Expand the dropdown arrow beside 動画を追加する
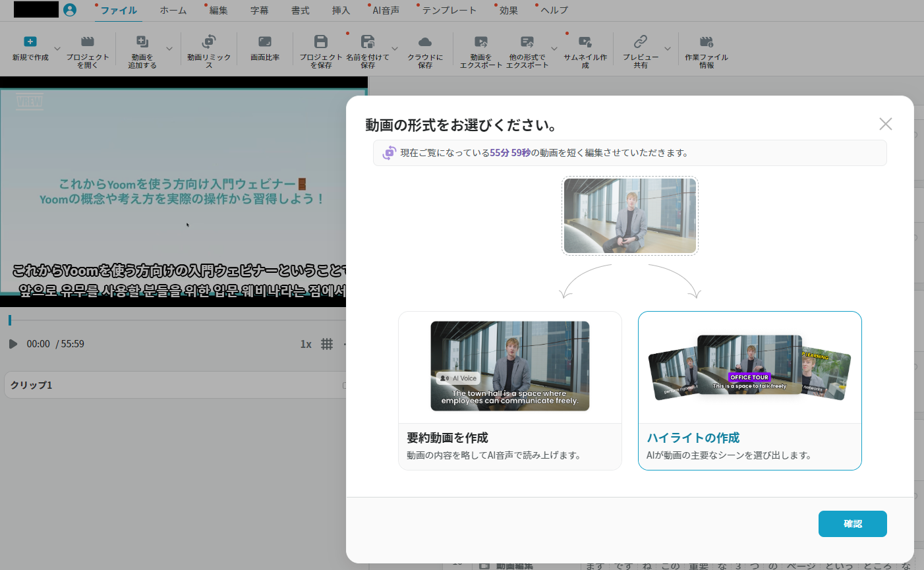Image resolution: width=924 pixels, height=570 pixels. click(x=169, y=49)
